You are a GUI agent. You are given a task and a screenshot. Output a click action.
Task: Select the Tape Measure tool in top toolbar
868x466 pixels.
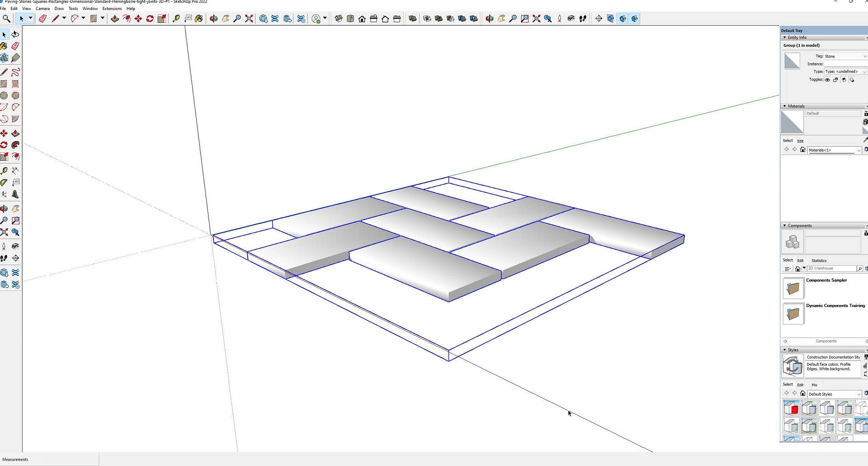click(176, 19)
